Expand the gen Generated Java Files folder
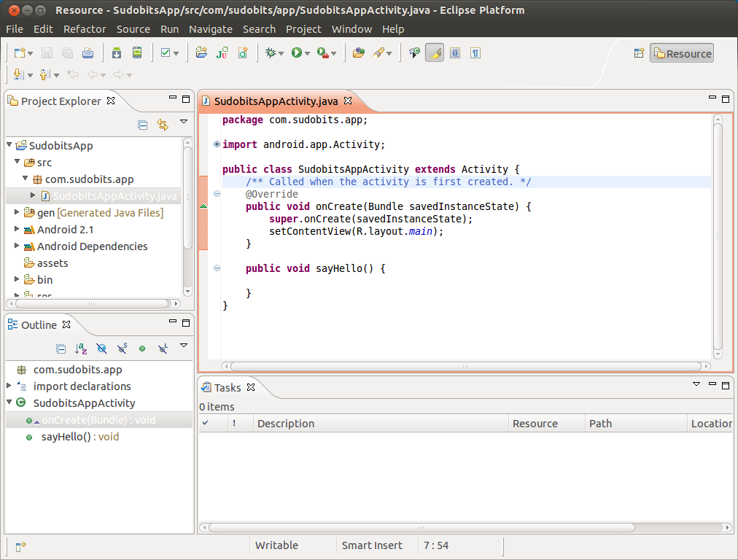Screen dimensions: 738x560 18,213
